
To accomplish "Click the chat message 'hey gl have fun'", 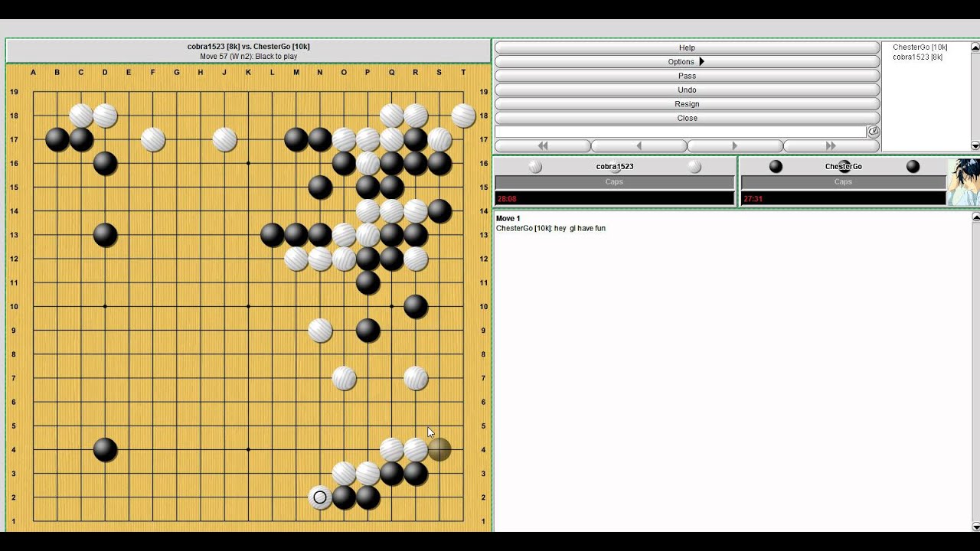I will [580, 229].
